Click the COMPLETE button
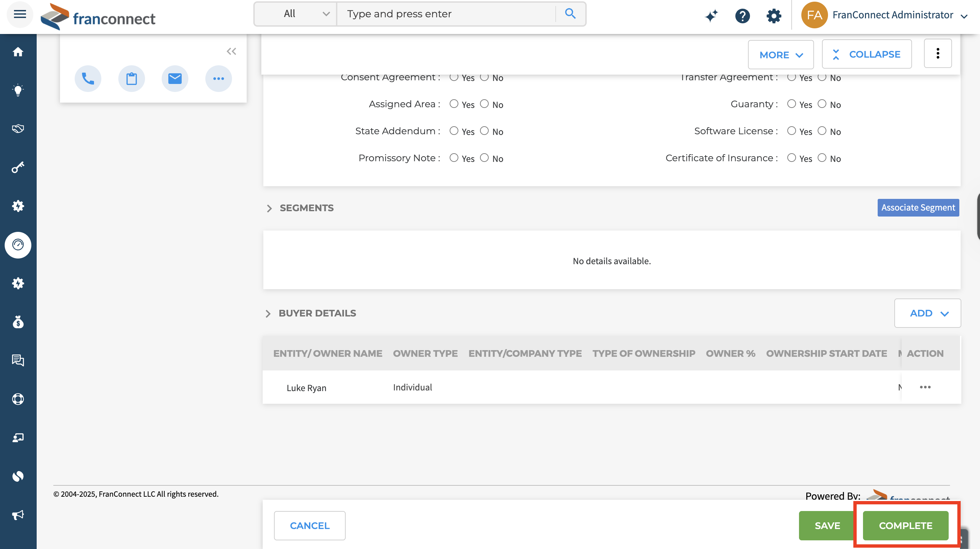 click(x=905, y=525)
